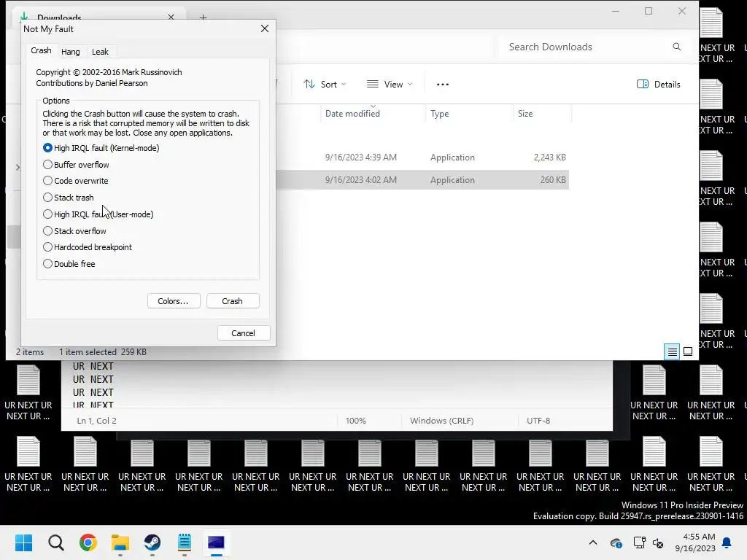
Task: Open the Colors... dialog
Action: click(173, 301)
